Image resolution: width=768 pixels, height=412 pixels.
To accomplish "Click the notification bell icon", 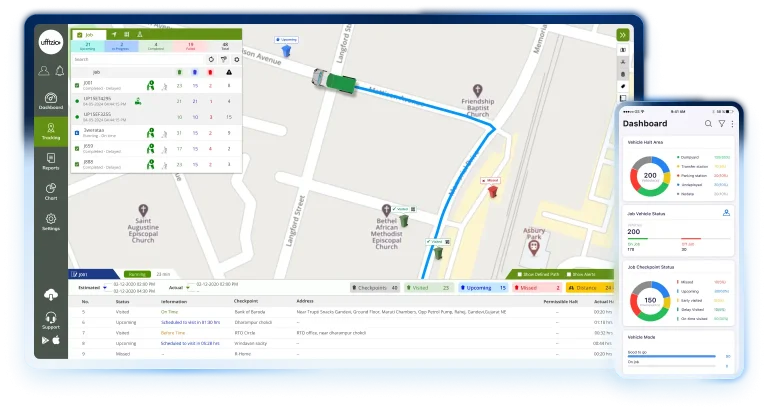I will (x=59, y=71).
